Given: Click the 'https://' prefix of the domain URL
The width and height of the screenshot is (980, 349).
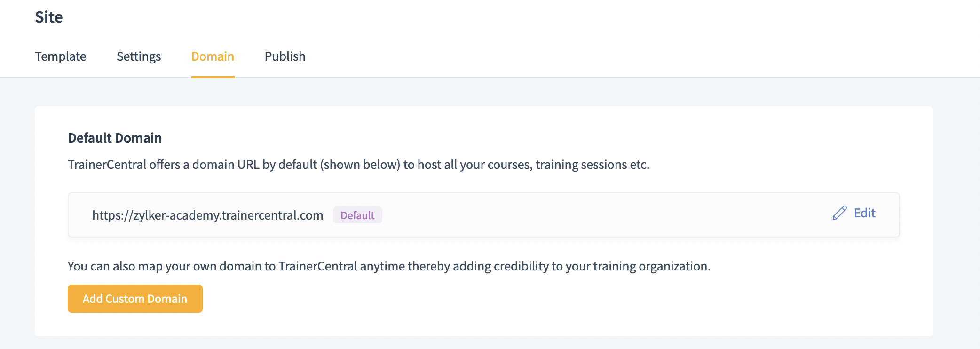Looking at the screenshot, I should 112,215.
